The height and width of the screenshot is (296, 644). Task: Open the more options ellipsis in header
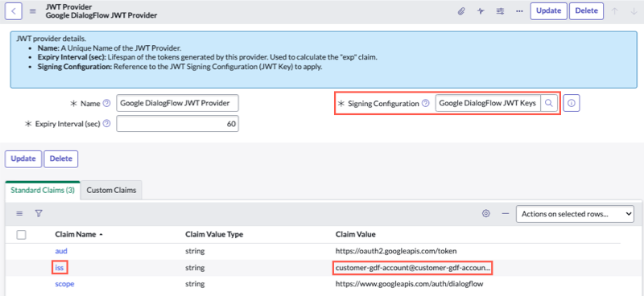[519, 11]
